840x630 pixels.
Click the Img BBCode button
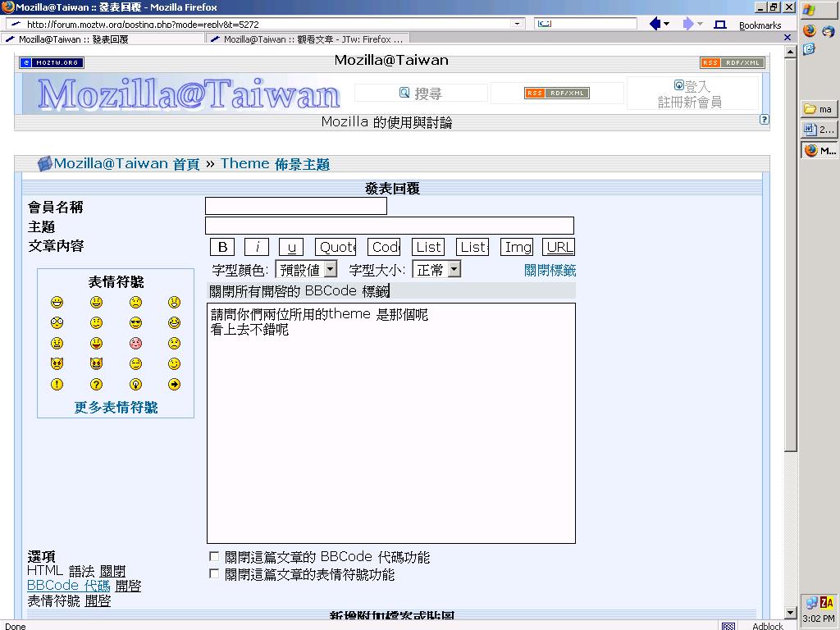pos(517,247)
